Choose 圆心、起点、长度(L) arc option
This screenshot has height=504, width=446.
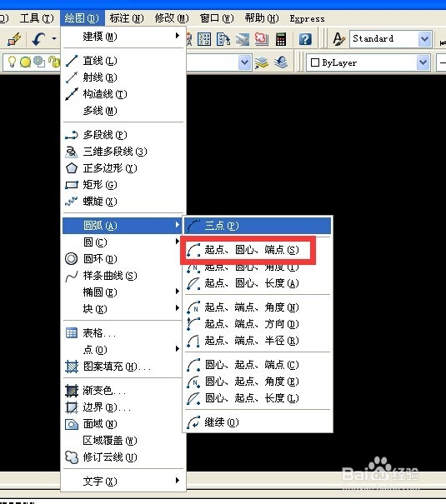click(258, 398)
